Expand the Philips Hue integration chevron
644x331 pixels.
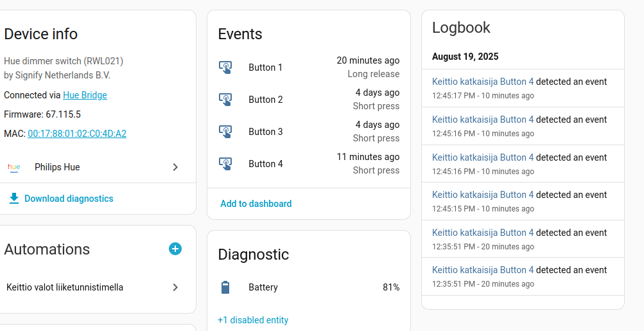coord(175,167)
